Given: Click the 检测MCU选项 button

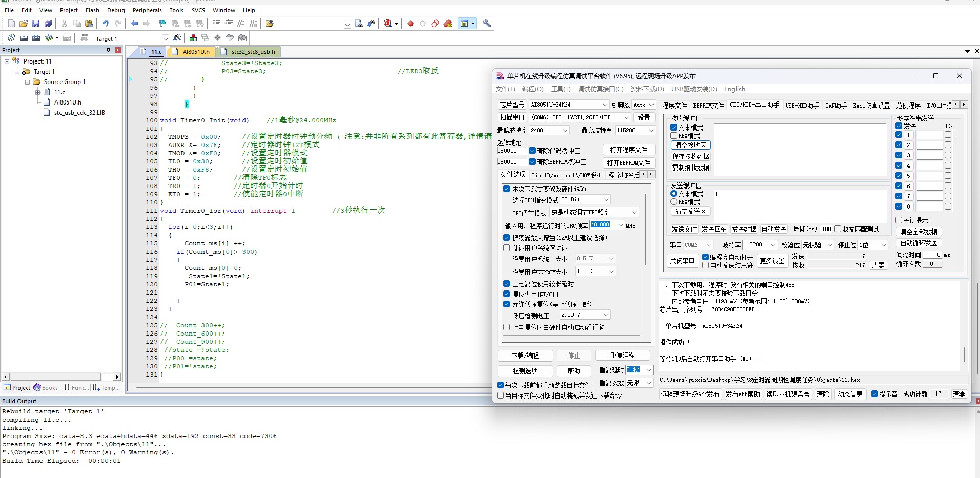Looking at the screenshot, I should click(x=525, y=371).
